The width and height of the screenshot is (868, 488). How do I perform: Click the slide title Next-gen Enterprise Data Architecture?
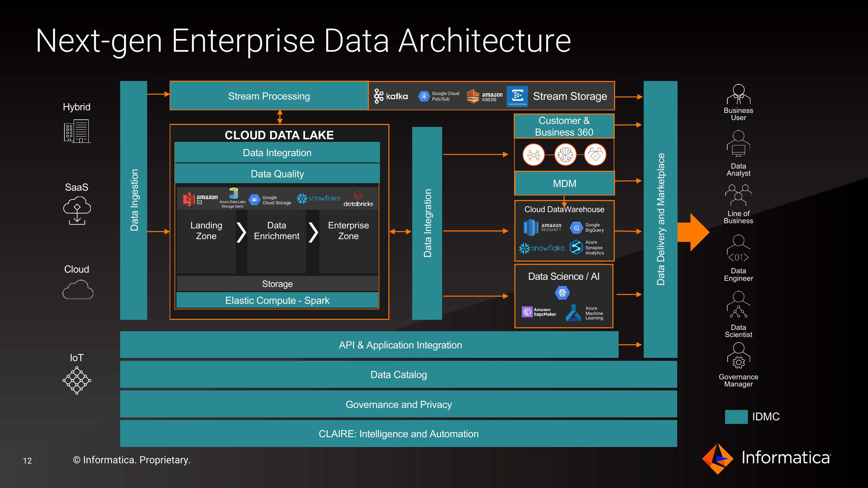click(x=303, y=41)
